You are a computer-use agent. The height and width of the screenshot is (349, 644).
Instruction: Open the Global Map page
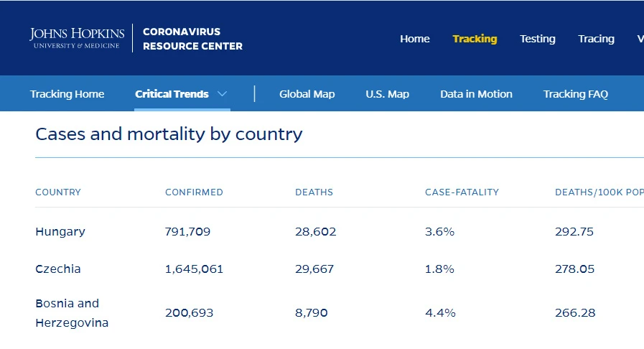tap(307, 94)
